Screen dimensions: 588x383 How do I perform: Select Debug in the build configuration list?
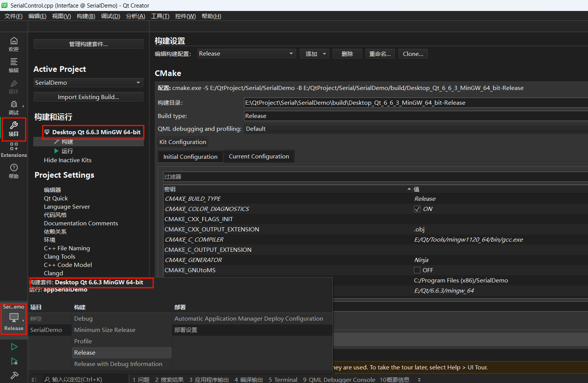(x=121, y=319)
